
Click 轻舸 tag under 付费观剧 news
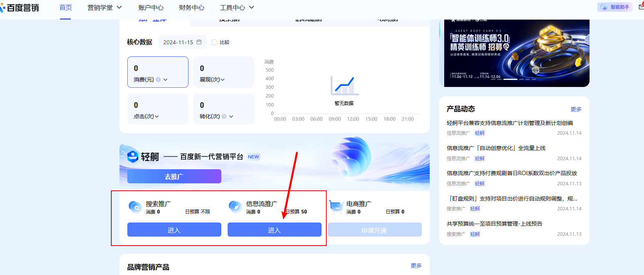(x=479, y=184)
